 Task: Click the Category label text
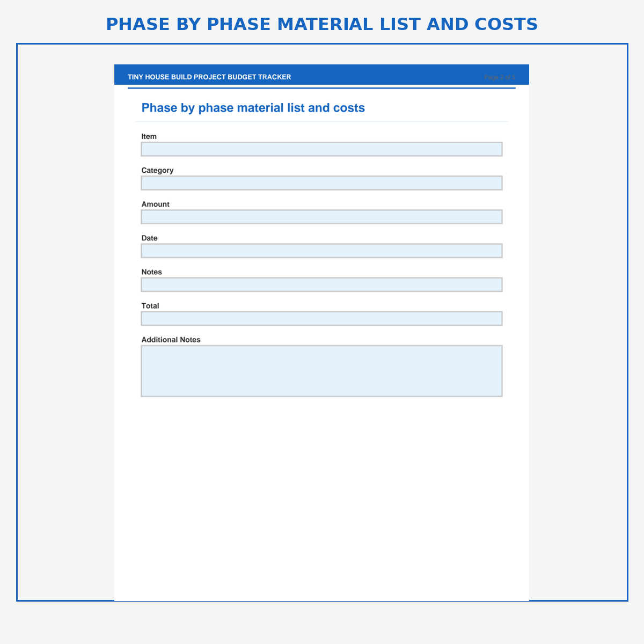[157, 170]
